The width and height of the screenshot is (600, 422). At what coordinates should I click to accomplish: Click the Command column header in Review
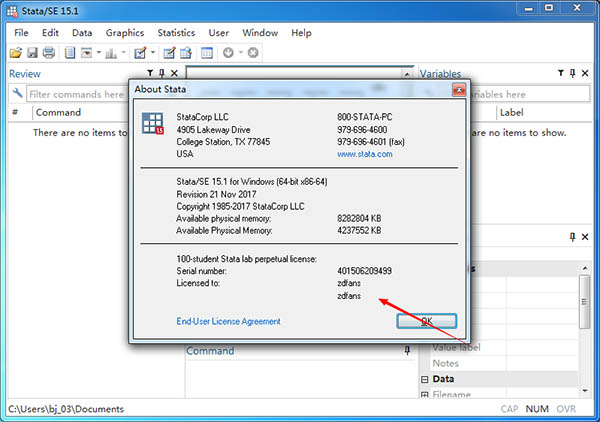[x=58, y=112]
